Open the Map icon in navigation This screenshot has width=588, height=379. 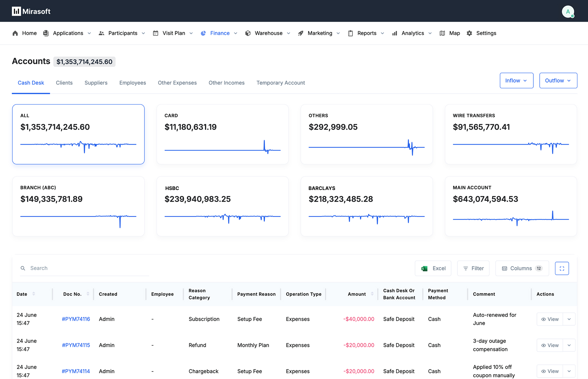(x=442, y=33)
